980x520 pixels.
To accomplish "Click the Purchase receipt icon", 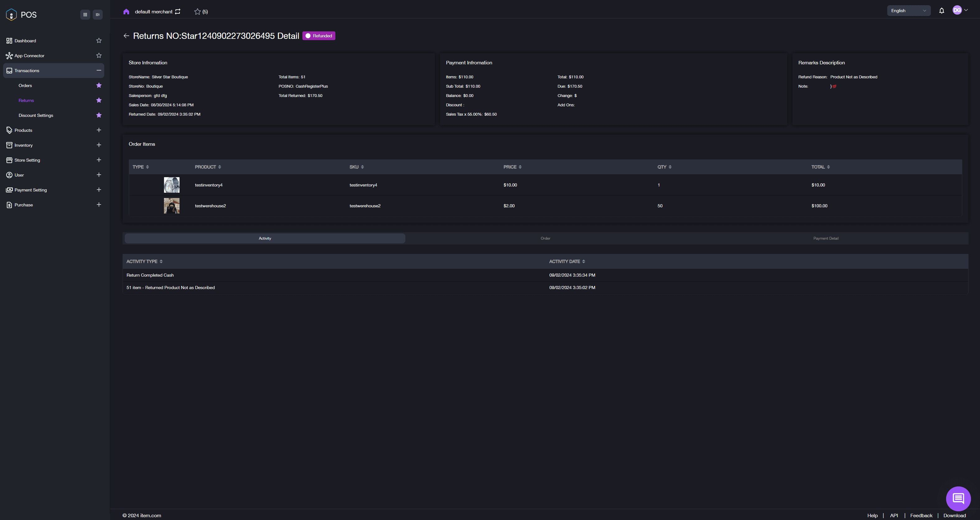I will pos(10,205).
